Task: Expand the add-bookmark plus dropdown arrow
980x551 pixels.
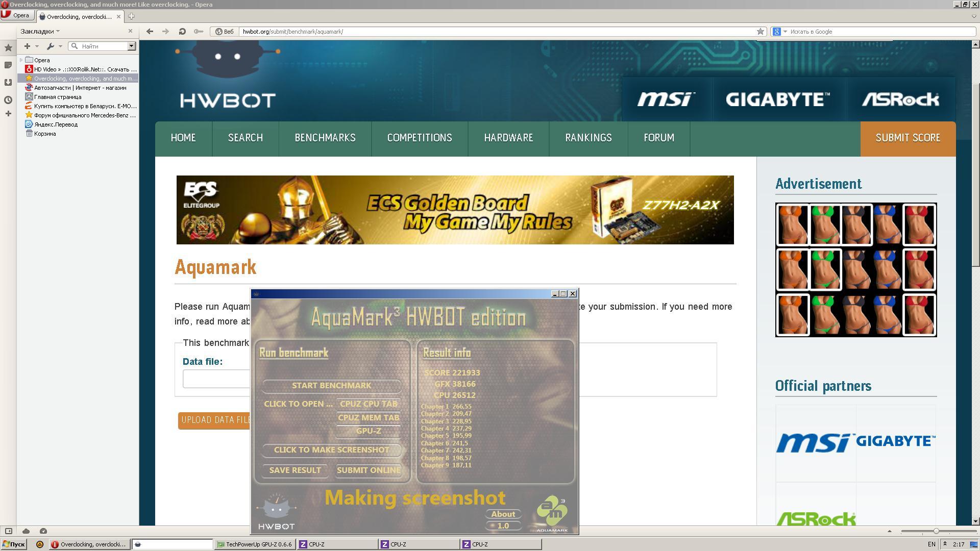Action: click(37, 46)
